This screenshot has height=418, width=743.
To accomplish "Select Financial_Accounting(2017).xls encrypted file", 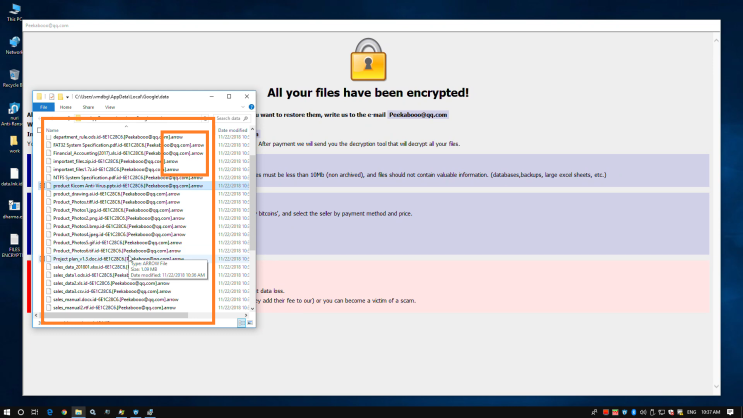I will (128, 153).
